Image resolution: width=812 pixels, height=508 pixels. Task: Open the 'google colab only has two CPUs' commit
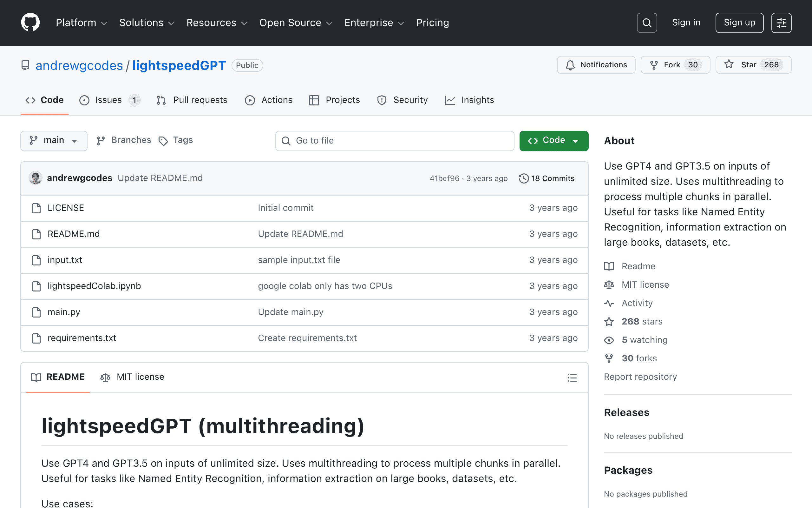coord(325,286)
